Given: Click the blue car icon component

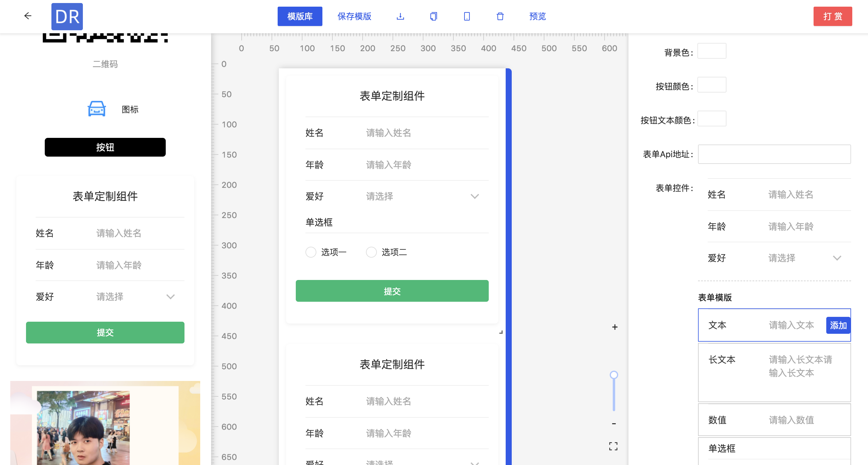Looking at the screenshot, I should click(x=97, y=109).
